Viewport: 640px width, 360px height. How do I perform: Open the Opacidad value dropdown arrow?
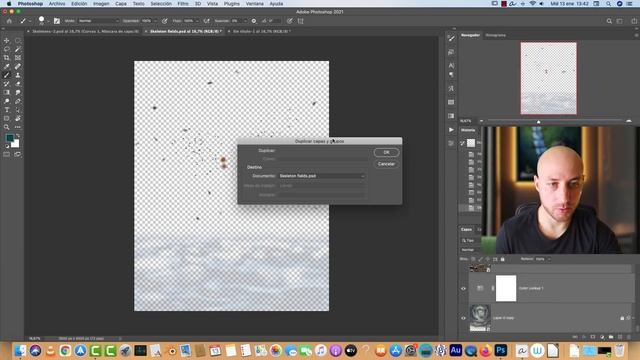[x=155, y=21]
